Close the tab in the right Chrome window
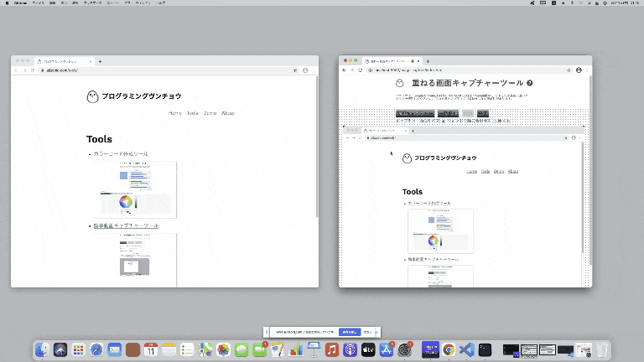The image size is (644, 362). [418, 61]
